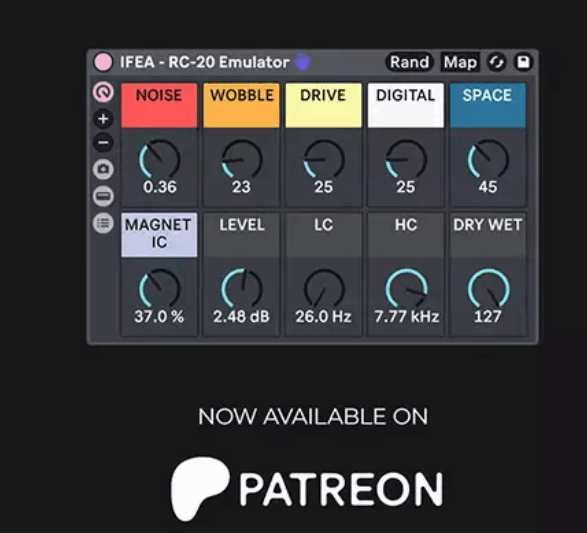Click the HC macro label
This screenshot has height=533, width=587.
(406, 235)
